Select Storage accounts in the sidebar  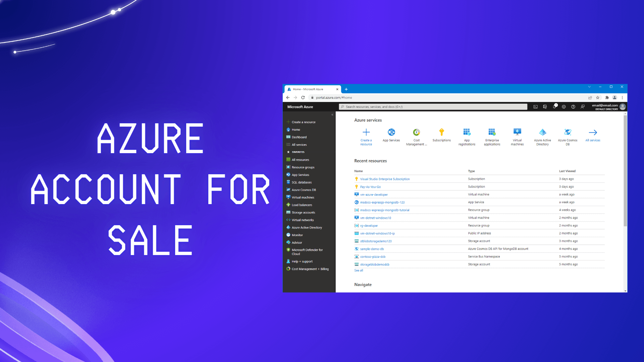point(303,212)
